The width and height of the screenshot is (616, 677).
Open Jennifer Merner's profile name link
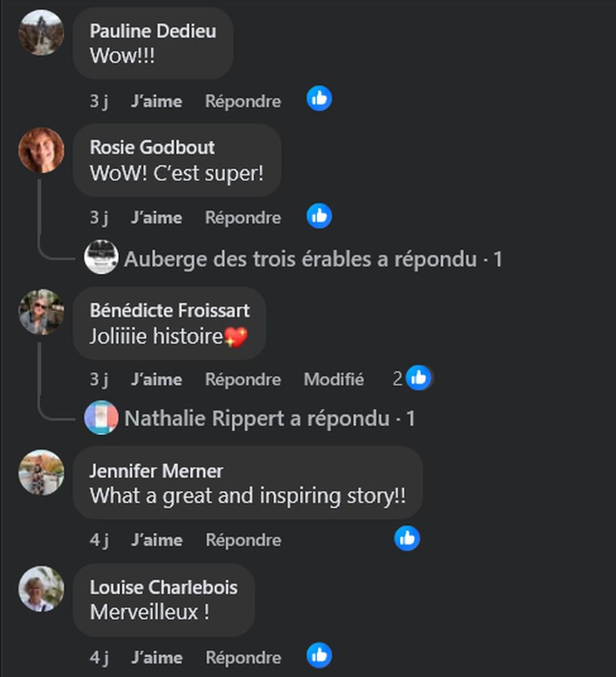[156, 471]
